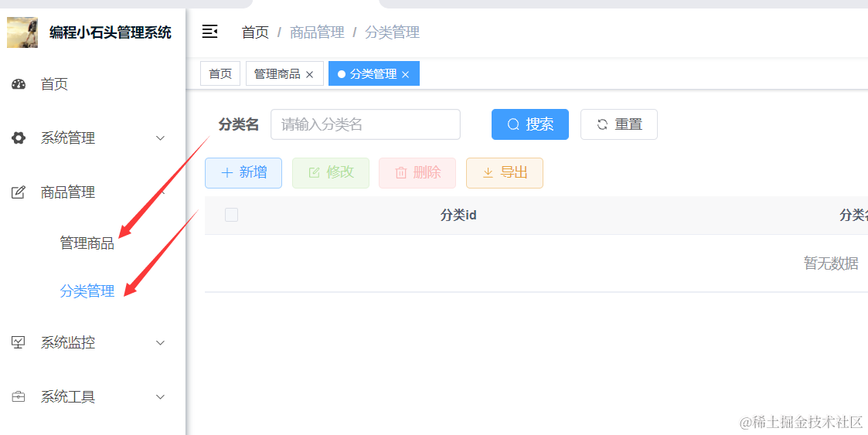Tick the select-all checkbox in table header
868x435 pixels.
[x=231, y=215]
